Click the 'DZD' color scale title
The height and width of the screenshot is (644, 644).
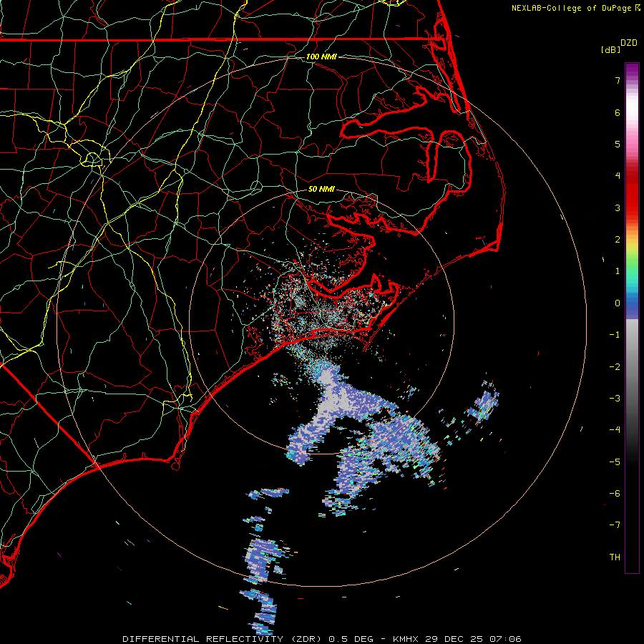(629, 43)
